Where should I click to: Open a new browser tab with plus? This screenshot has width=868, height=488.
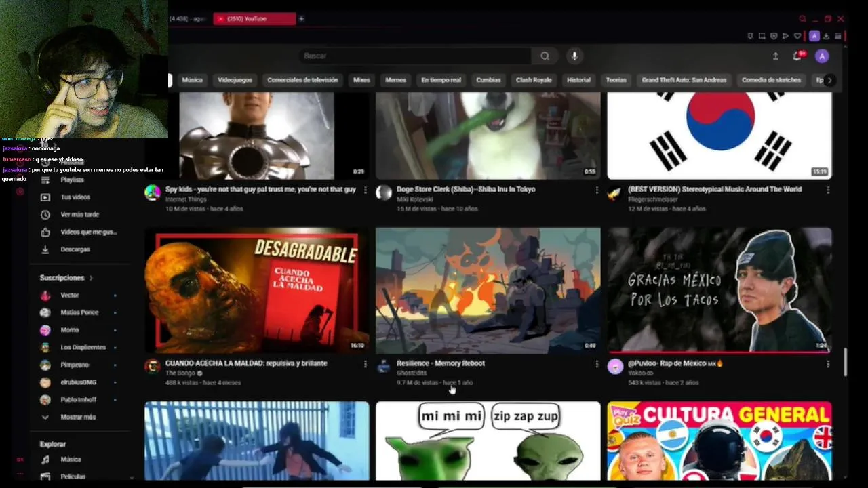(x=301, y=19)
